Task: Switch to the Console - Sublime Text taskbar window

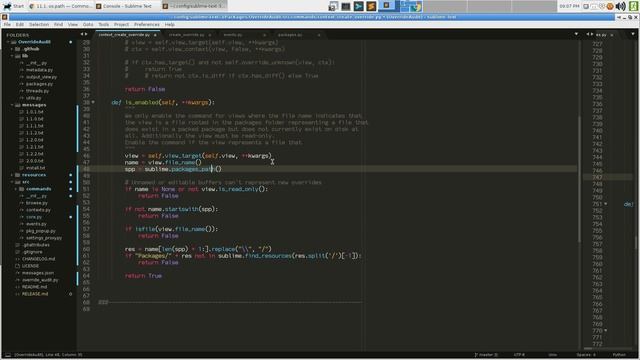Action: 127,6
